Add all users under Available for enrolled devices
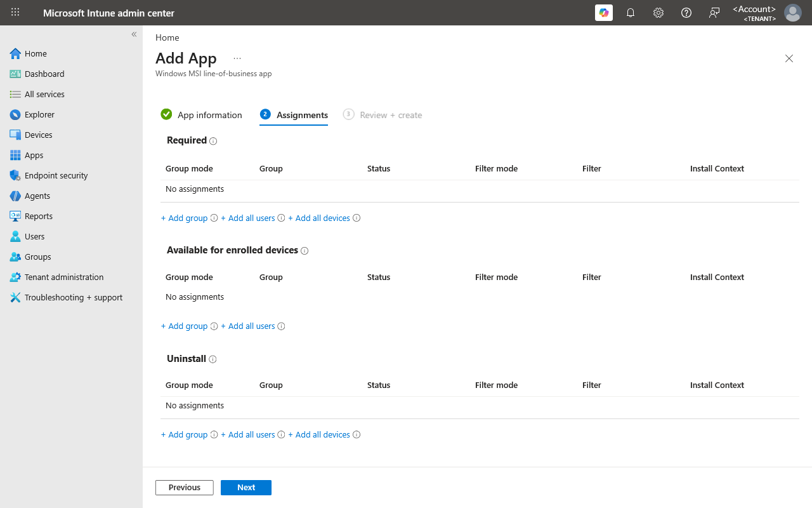Screen dimensions: 812x508 pyautogui.click(x=248, y=326)
